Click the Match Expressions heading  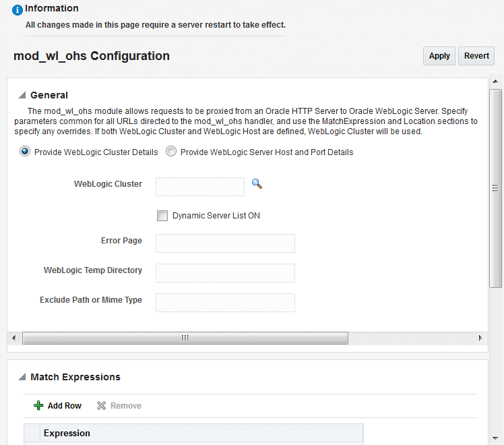click(x=75, y=377)
